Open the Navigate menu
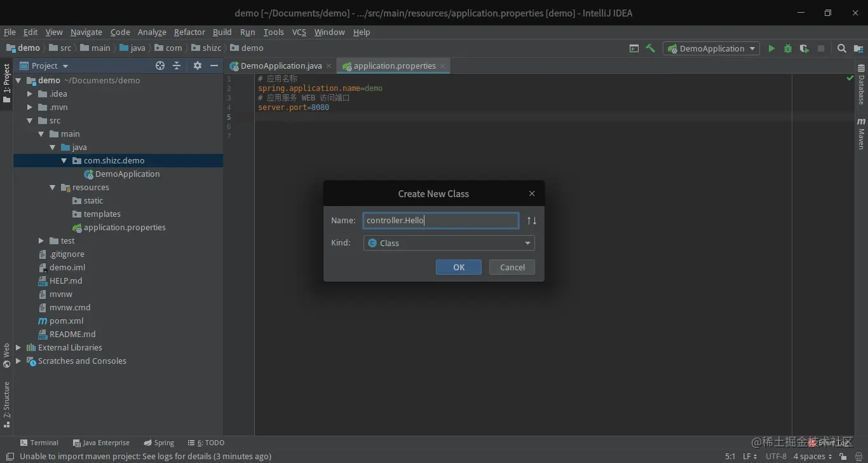Screen dimensions: 868x463 (86, 32)
